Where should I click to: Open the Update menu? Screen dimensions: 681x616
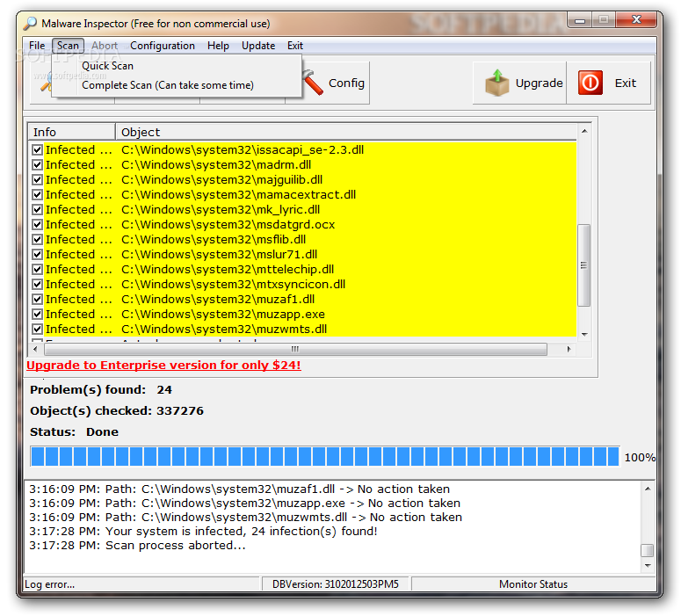click(258, 46)
